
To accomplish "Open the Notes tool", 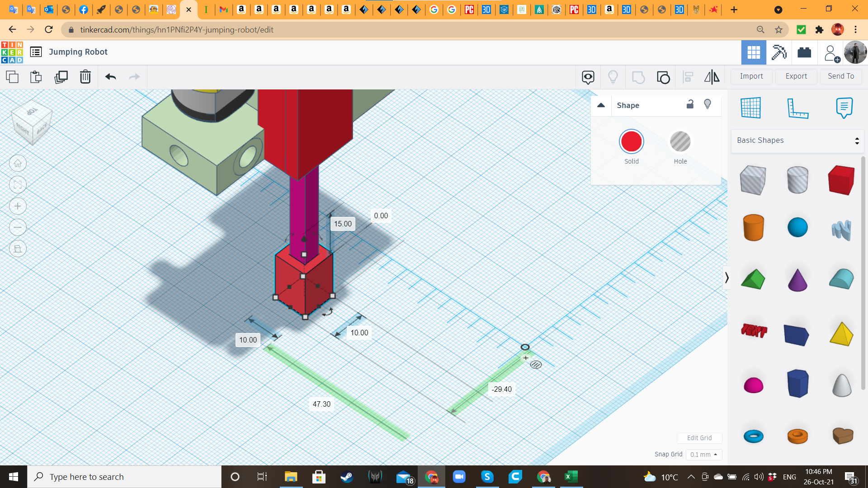I will [x=844, y=108].
